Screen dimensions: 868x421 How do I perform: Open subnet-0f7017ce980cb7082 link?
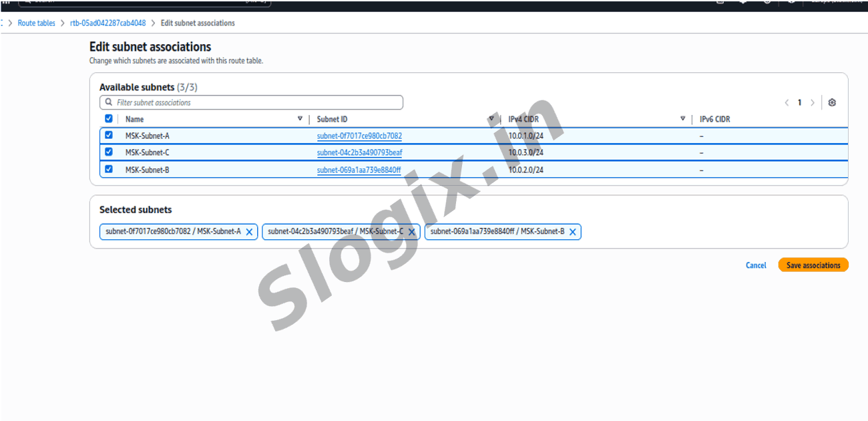pos(359,136)
